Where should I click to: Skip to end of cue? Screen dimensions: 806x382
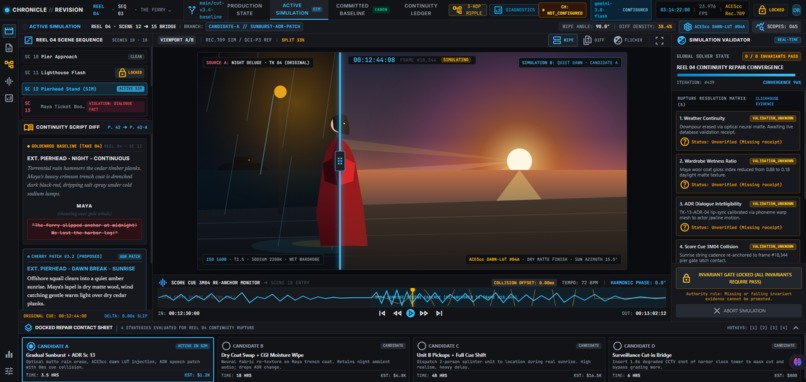click(x=439, y=313)
